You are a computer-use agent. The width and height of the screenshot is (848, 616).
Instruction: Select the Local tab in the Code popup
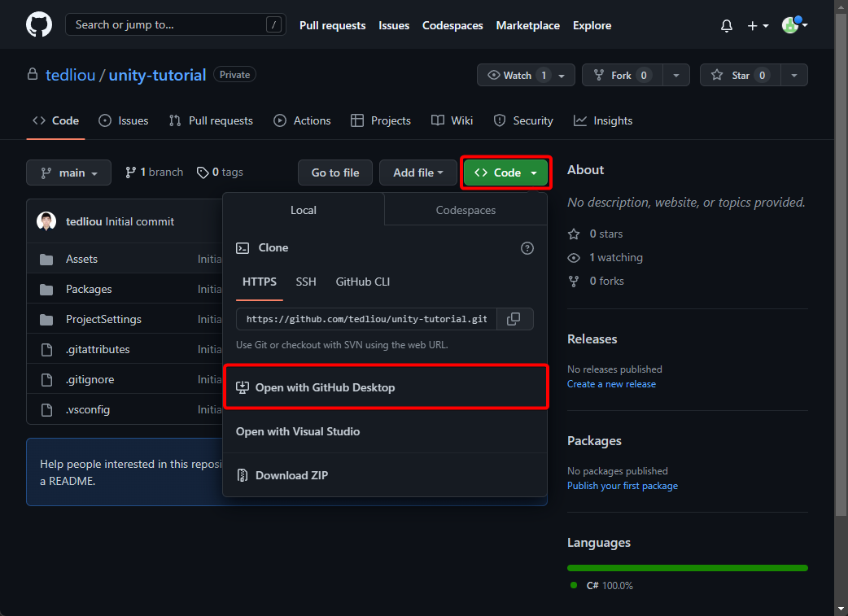pos(304,210)
